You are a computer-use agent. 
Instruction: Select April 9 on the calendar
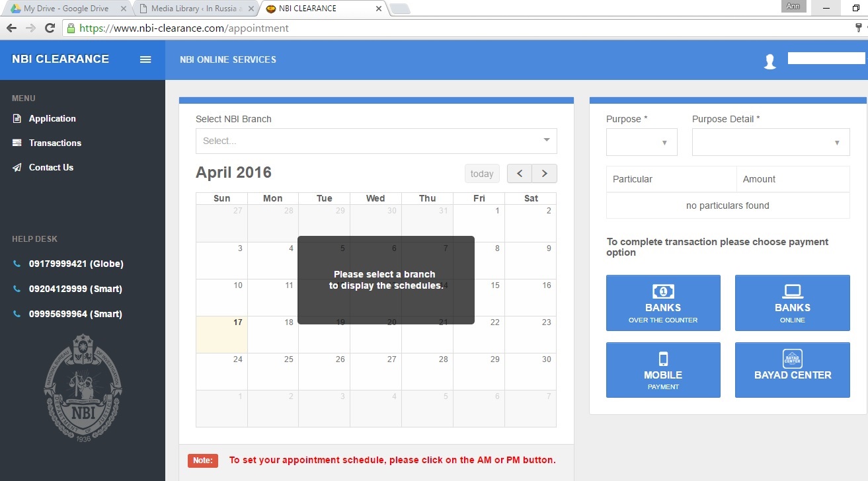click(530, 260)
